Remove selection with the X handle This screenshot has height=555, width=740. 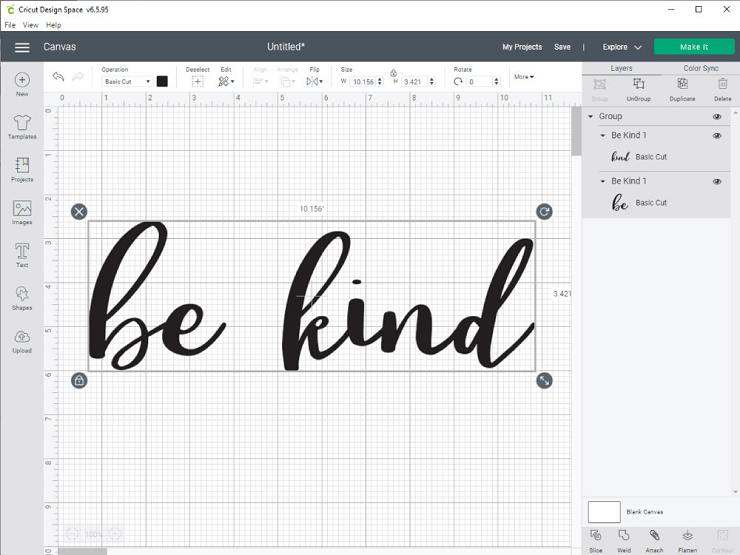(x=79, y=211)
